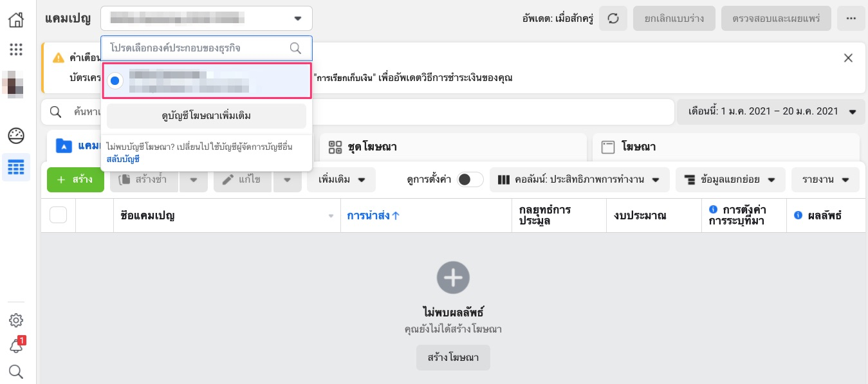Open the ad account selector dropdown
Viewport: 868px width, 384px height.
207,19
